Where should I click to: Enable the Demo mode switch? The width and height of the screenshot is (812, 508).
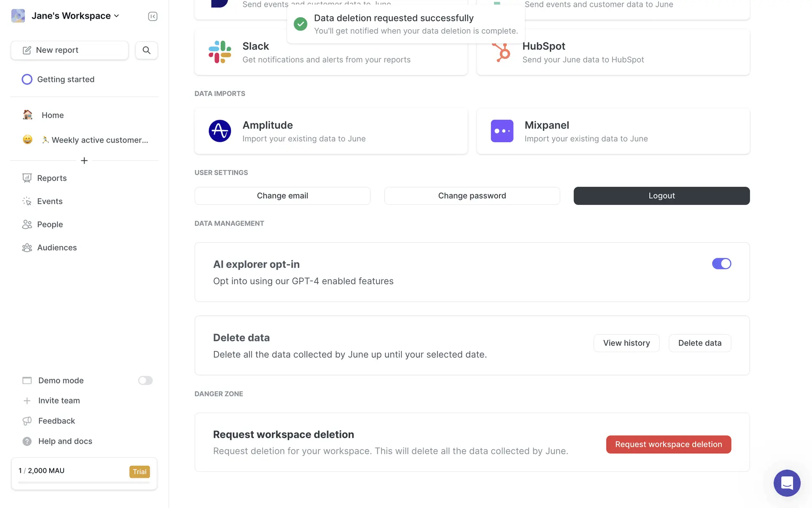(145, 381)
